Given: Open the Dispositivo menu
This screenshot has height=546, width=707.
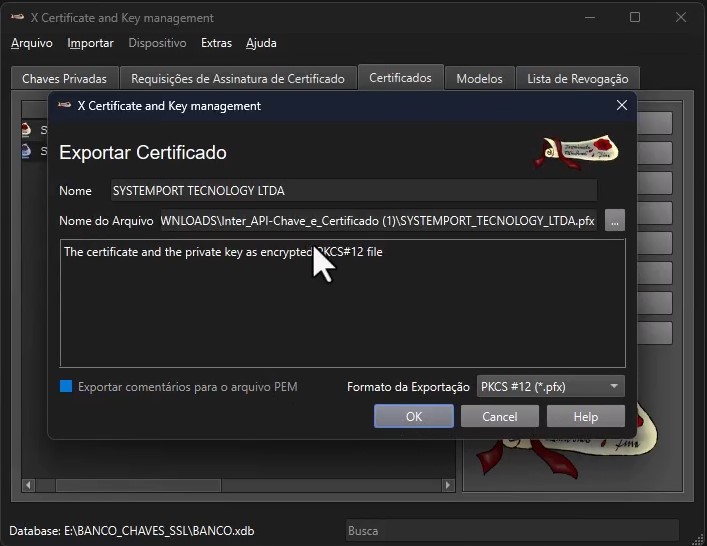Looking at the screenshot, I should click(x=157, y=43).
